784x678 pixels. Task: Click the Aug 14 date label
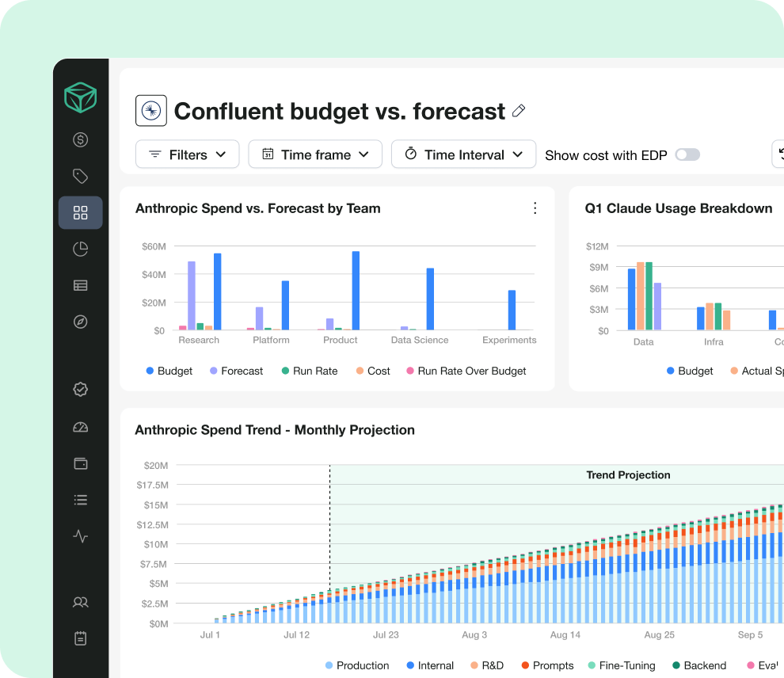[x=565, y=635]
